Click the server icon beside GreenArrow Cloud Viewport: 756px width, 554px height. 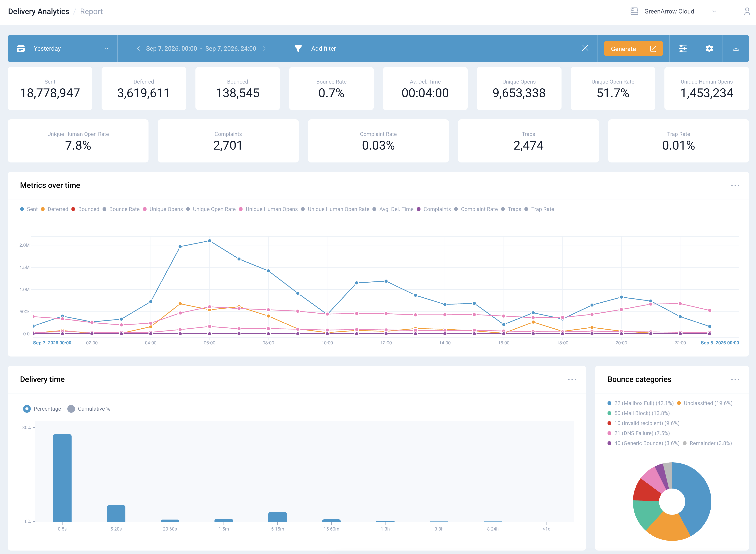tap(634, 11)
